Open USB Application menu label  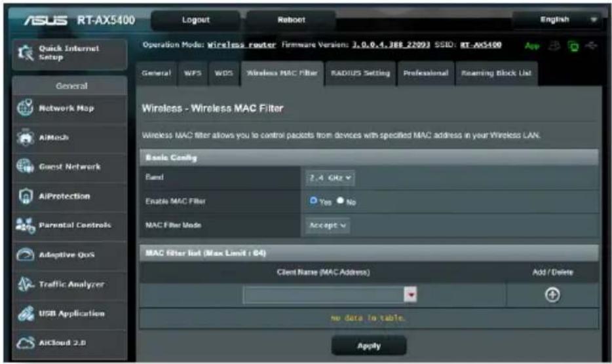[x=72, y=314]
